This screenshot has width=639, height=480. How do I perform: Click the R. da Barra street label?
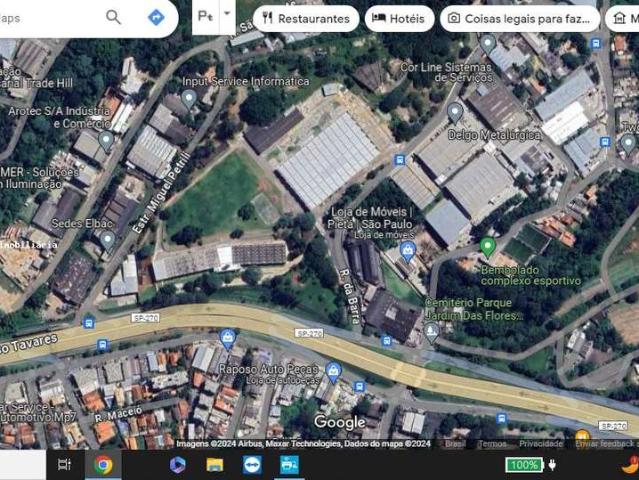pos(350,296)
